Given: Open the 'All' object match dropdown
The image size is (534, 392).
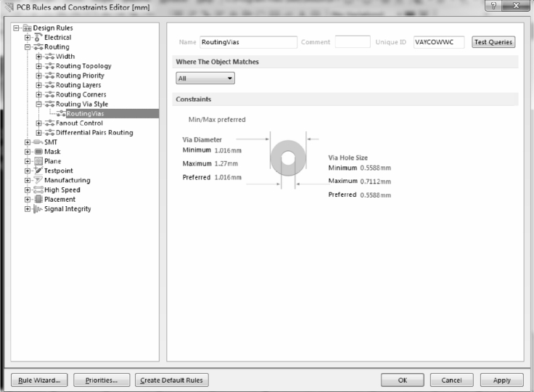Looking at the screenshot, I should pyautogui.click(x=205, y=78).
